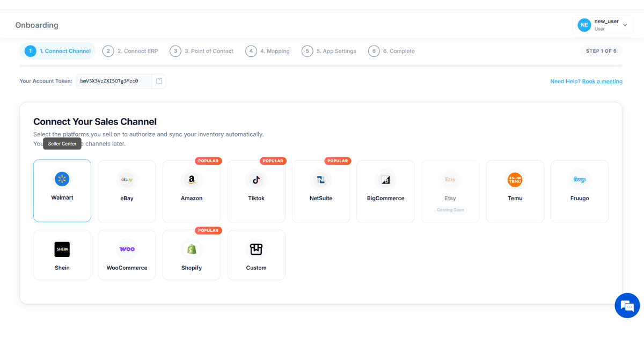Image resolution: width=644 pixels, height=338 pixels.
Task: Click the Book a meeting link
Action: [x=602, y=82]
